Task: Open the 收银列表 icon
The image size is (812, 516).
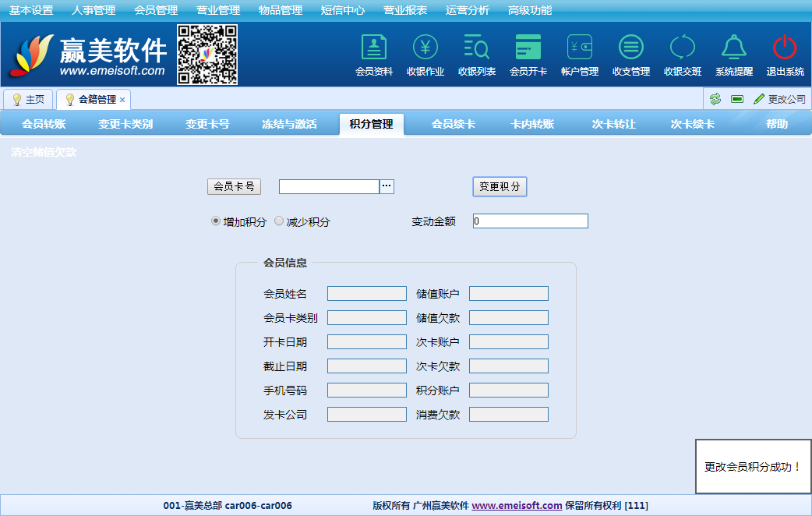Action: 476,55
